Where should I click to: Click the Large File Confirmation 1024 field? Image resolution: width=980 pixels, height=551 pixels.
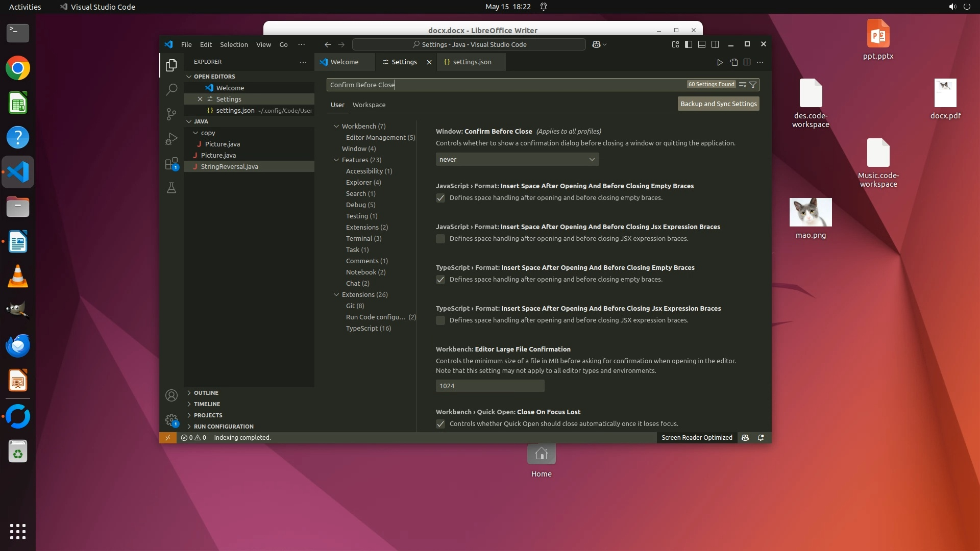point(489,386)
